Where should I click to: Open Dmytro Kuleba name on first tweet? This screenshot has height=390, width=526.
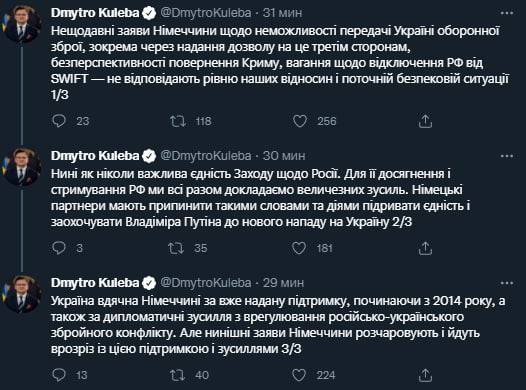95,13
